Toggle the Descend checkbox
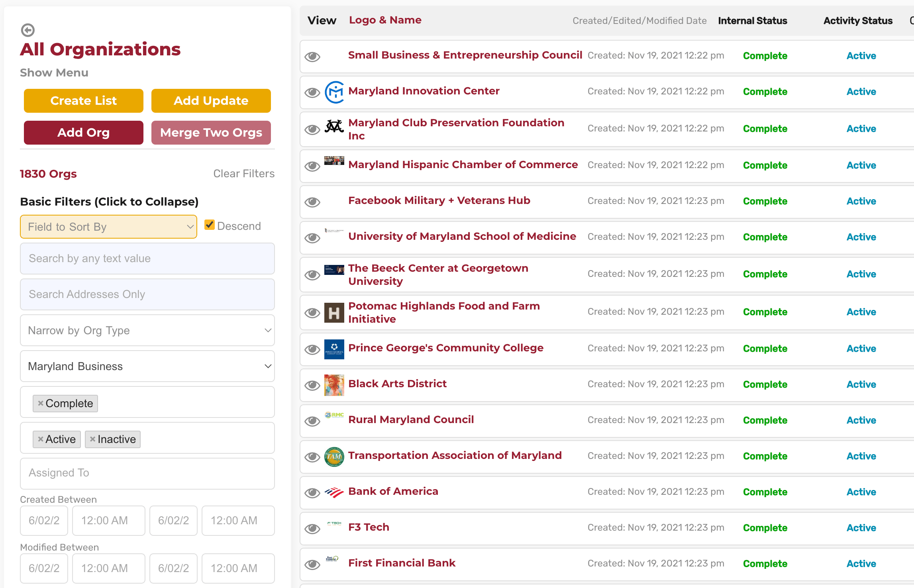This screenshot has height=588, width=914. (x=210, y=225)
